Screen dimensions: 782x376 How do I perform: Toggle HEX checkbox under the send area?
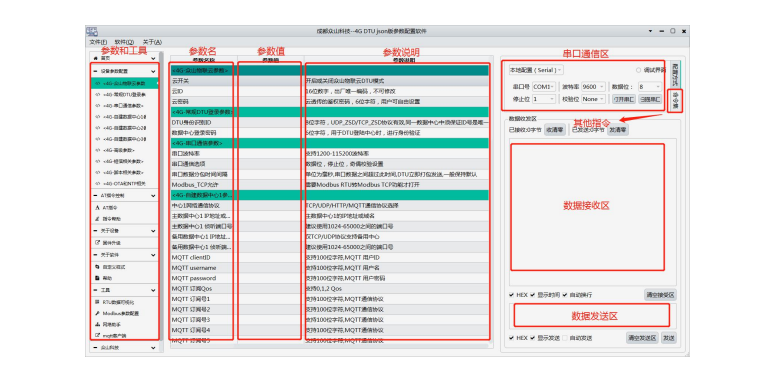(512, 338)
